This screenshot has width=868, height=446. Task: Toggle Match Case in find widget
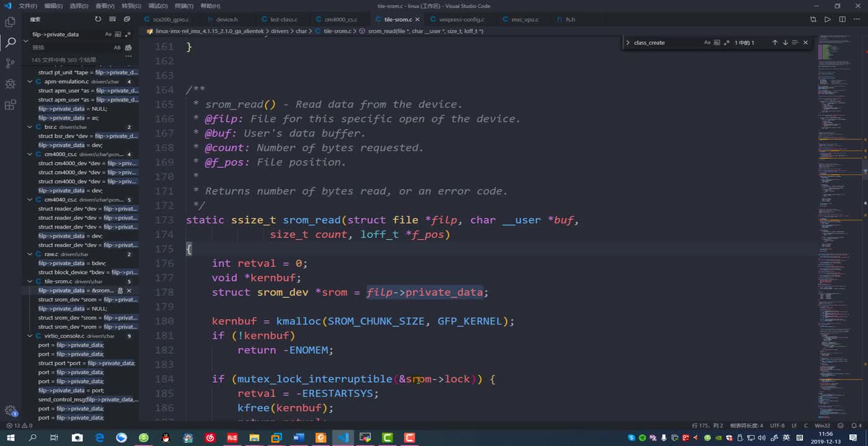pyautogui.click(x=707, y=43)
